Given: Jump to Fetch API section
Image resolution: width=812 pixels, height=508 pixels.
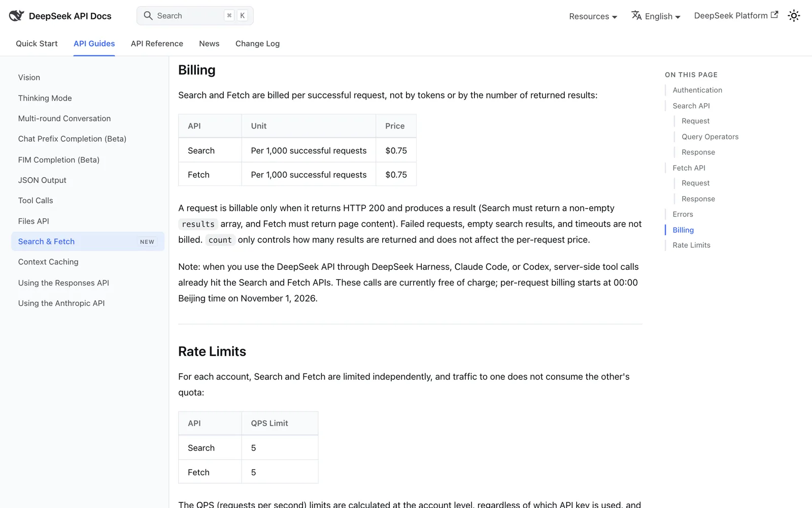Looking at the screenshot, I should pyautogui.click(x=689, y=168).
